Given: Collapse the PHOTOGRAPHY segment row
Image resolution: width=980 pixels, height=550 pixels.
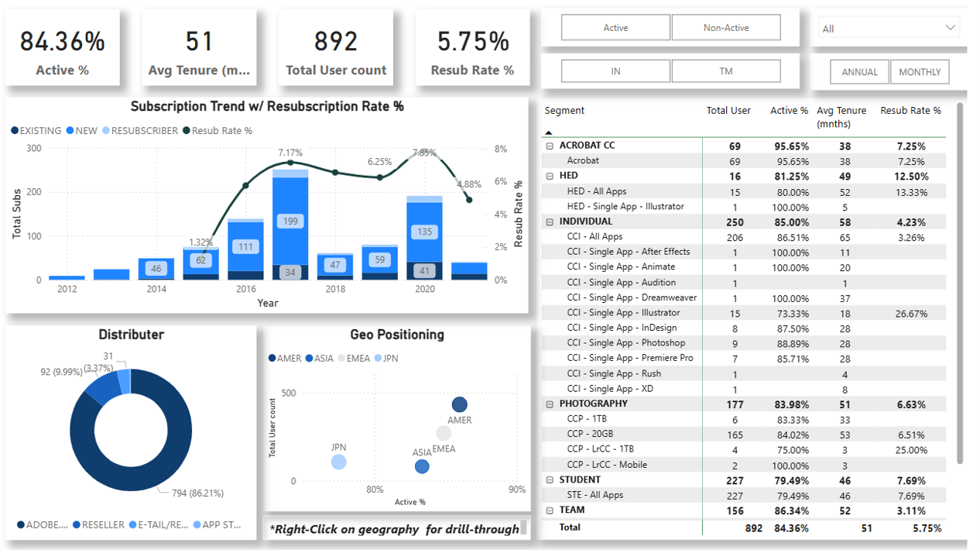Looking at the screenshot, I should click(550, 404).
